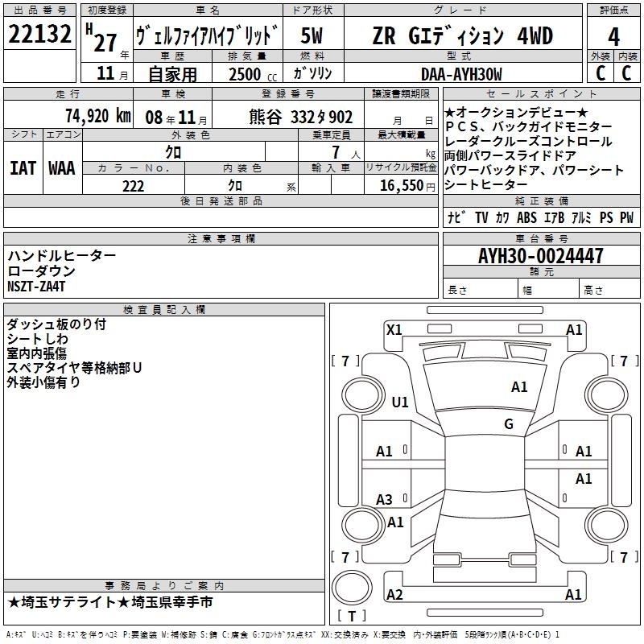Viewport: 644px width, 644px height.
Task: Click the A1 marker on the car roof
Action: [x=519, y=387]
